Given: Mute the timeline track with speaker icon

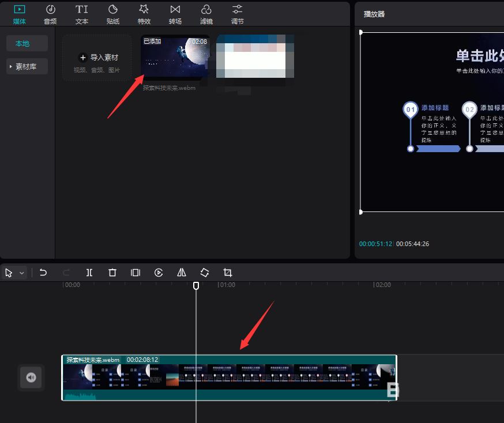Looking at the screenshot, I should point(31,377).
